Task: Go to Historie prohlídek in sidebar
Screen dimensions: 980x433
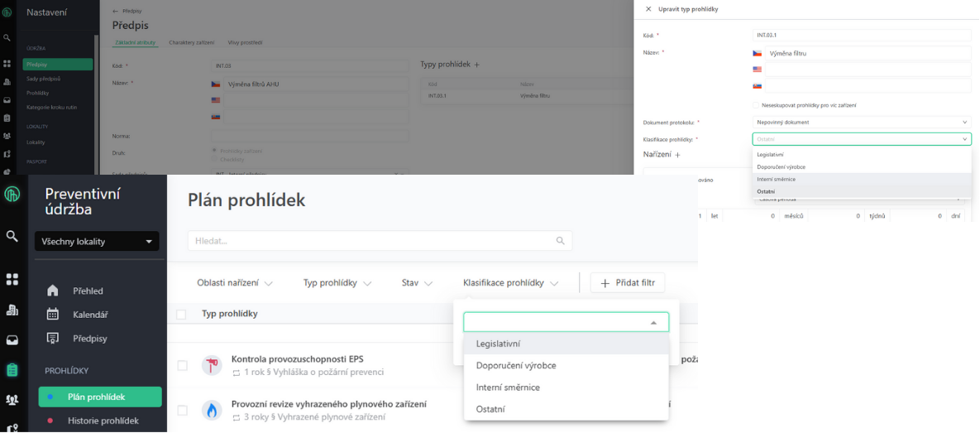Action: click(103, 421)
